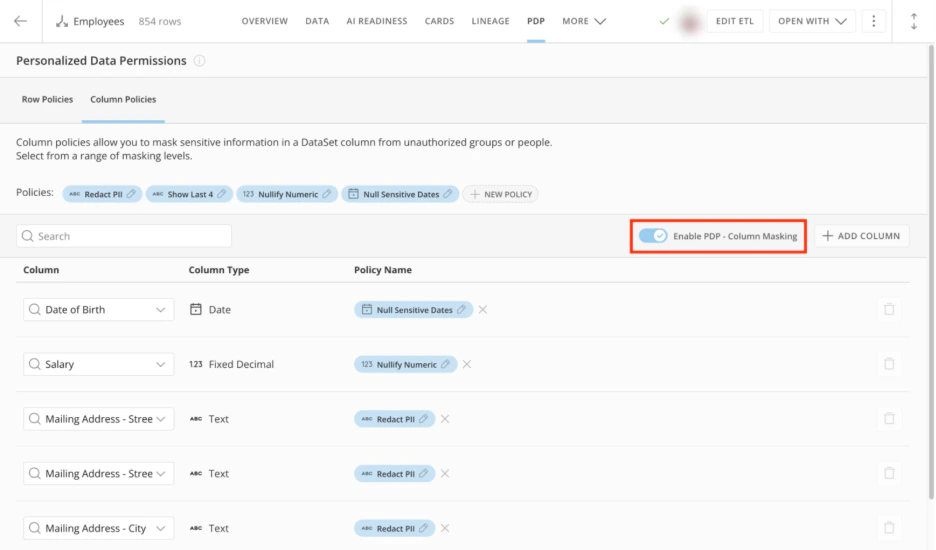936x550 pixels.
Task: Click the collapse vertical arrows icon at top right
Action: click(913, 21)
